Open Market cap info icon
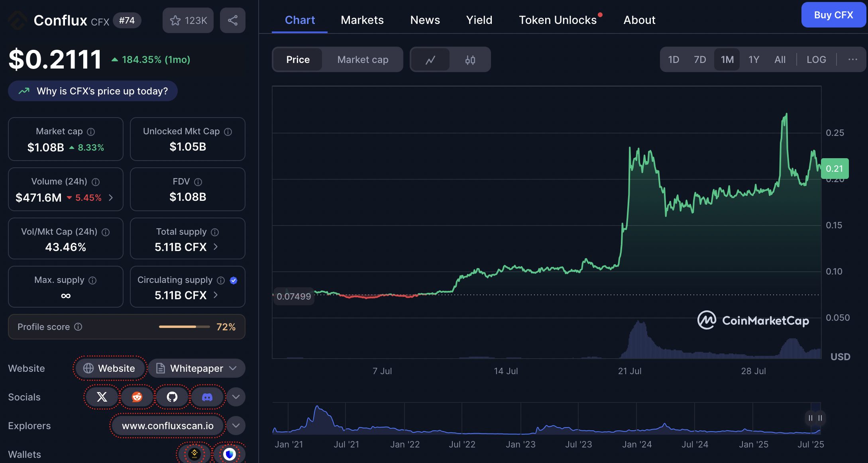The height and width of the screenshot is (463, 868). (91, 131)
